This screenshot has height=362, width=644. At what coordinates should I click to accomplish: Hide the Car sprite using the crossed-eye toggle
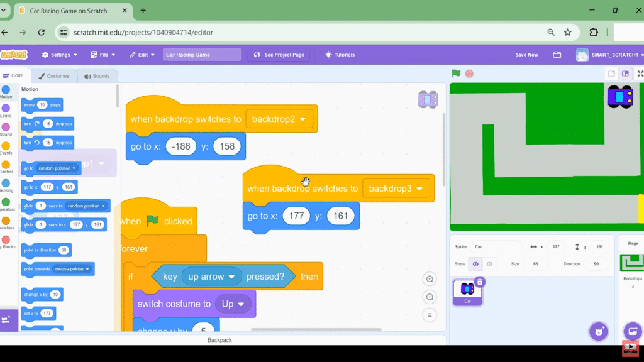[x=491, y=264]
